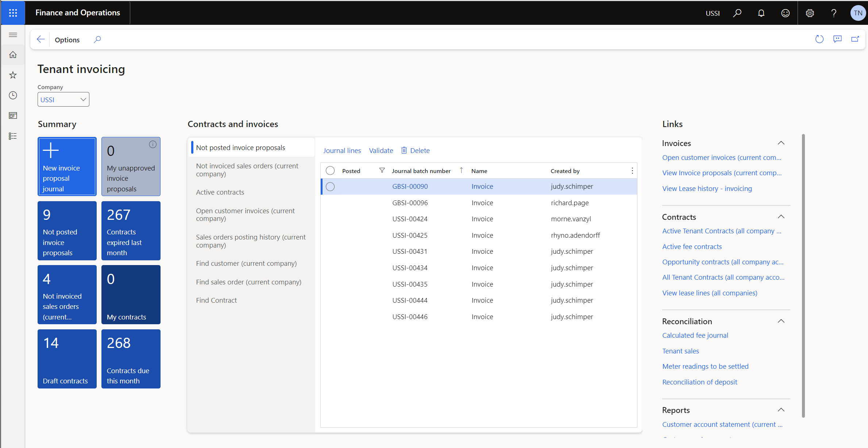The height and width of the screenshot is (448, 868).
Task: Open the View Lease history - invoicing link
Action: 706,188
